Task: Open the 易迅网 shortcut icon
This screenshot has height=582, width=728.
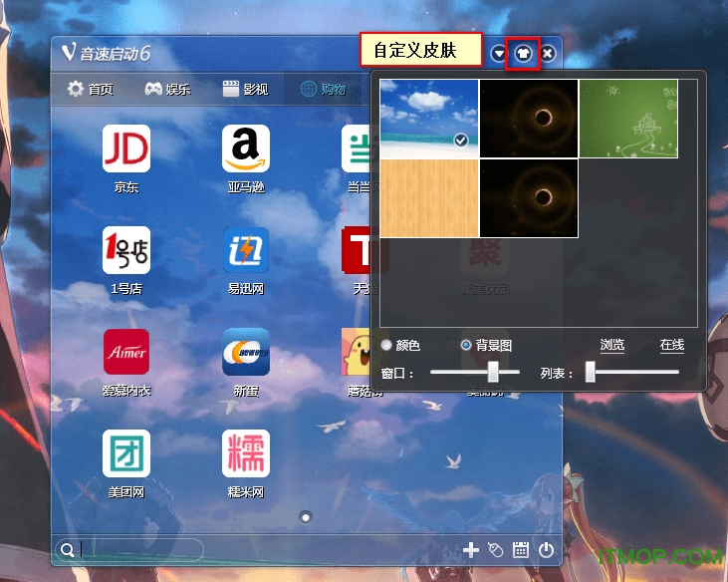Action: [x=246, y=250]
